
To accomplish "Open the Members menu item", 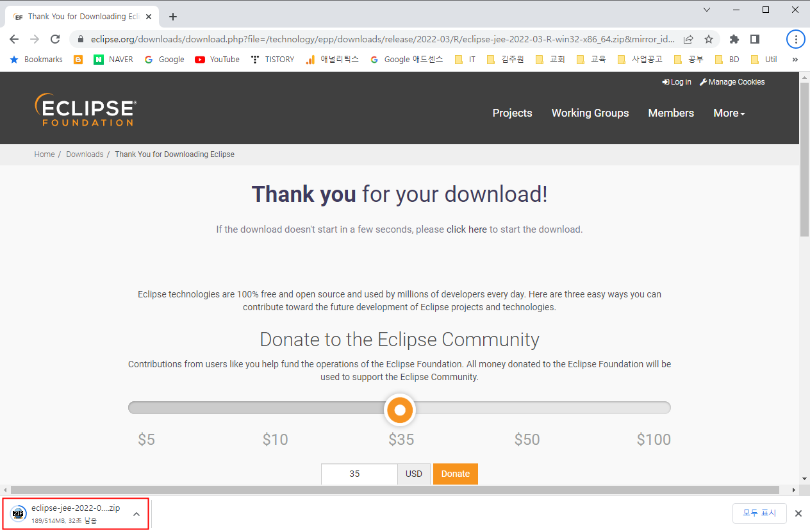I will click(x=671, y=113).
